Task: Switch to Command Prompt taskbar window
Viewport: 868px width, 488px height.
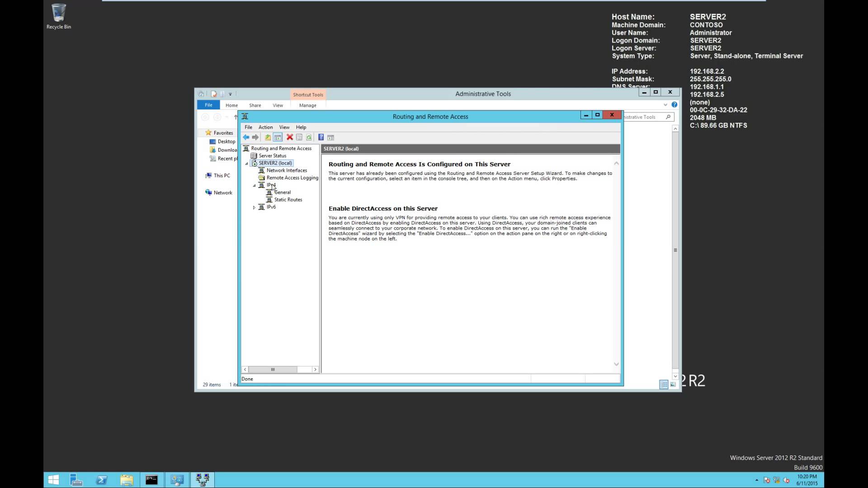Action: 151,480
